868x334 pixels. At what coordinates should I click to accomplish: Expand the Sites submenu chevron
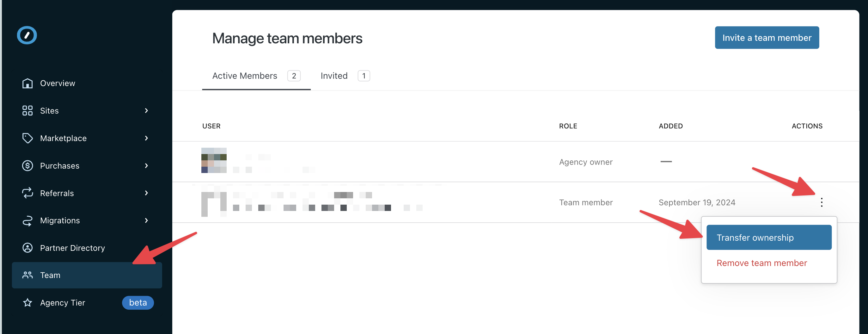[146, 111]
